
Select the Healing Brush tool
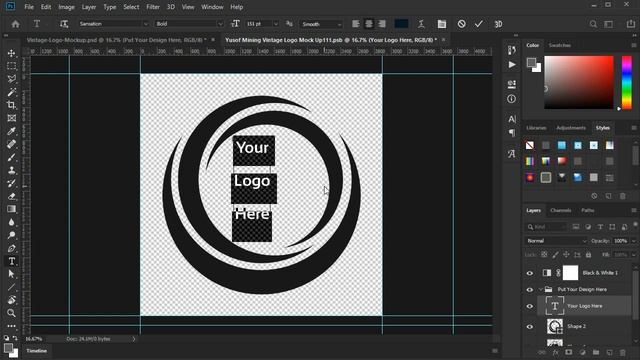(11, 144)
